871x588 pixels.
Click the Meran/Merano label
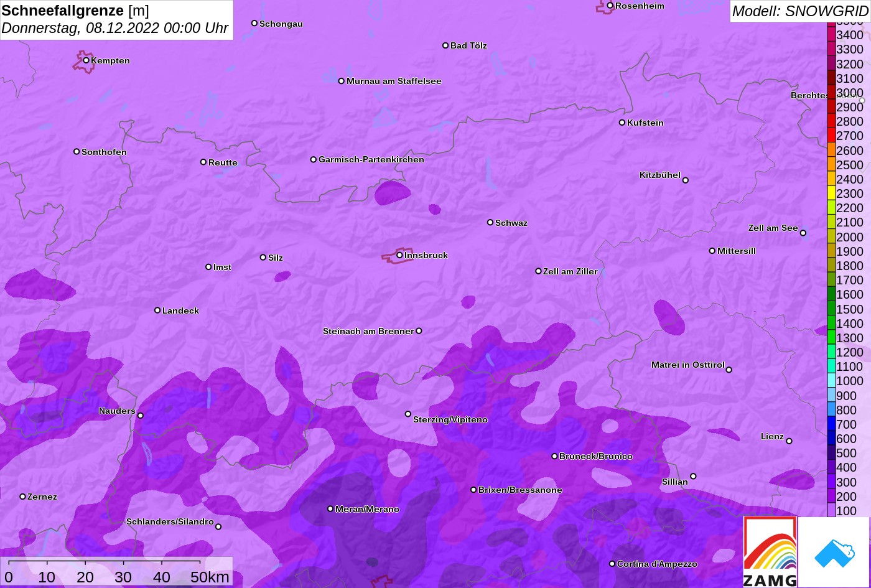tap(367, 509)
